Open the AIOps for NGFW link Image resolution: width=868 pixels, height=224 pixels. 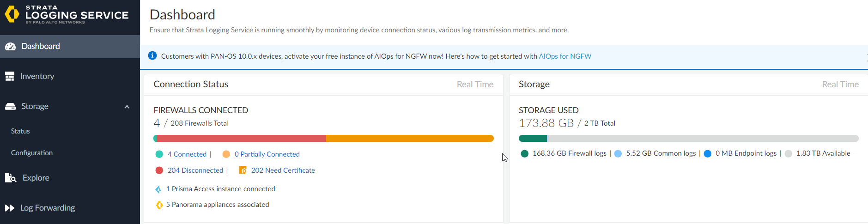565,56
